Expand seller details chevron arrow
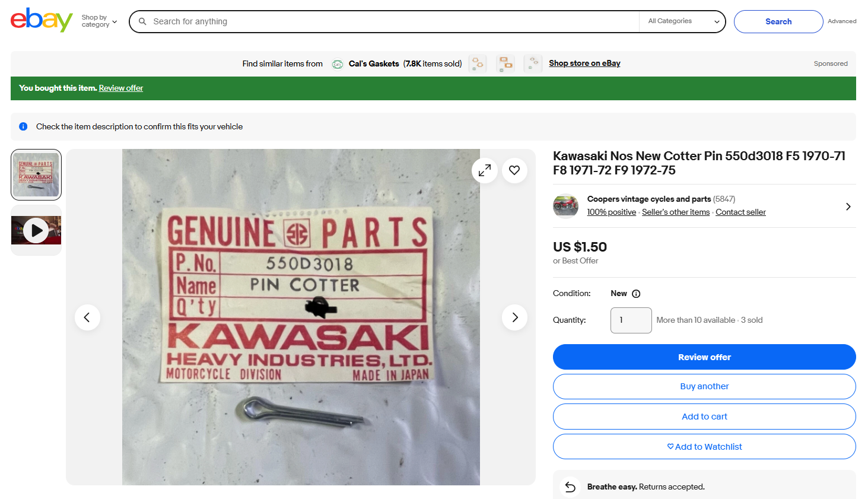The height and width of the screenshot is (499, 868). pyautogui.click(x=848, y=206)
